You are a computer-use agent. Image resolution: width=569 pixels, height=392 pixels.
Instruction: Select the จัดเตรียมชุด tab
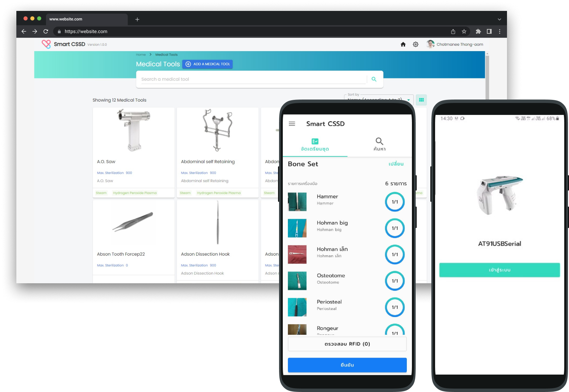315,145
